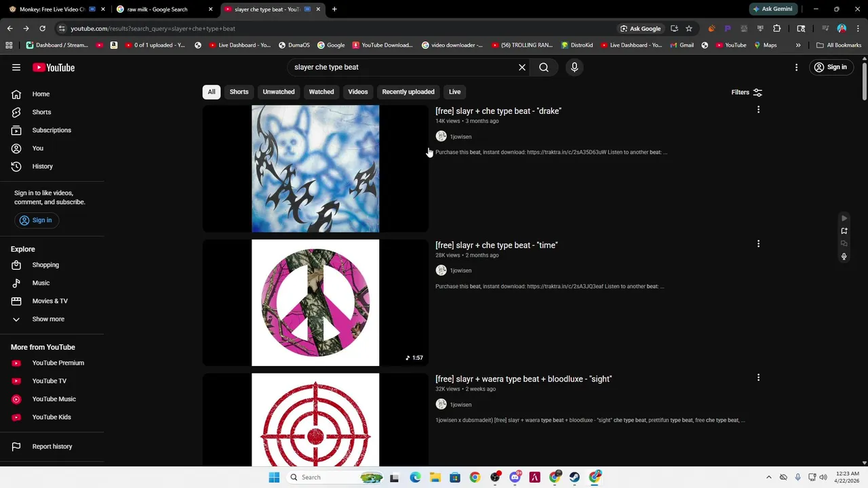Open Movies & TV under Explore
Screen dimensions: 868x488
(52, 301)
